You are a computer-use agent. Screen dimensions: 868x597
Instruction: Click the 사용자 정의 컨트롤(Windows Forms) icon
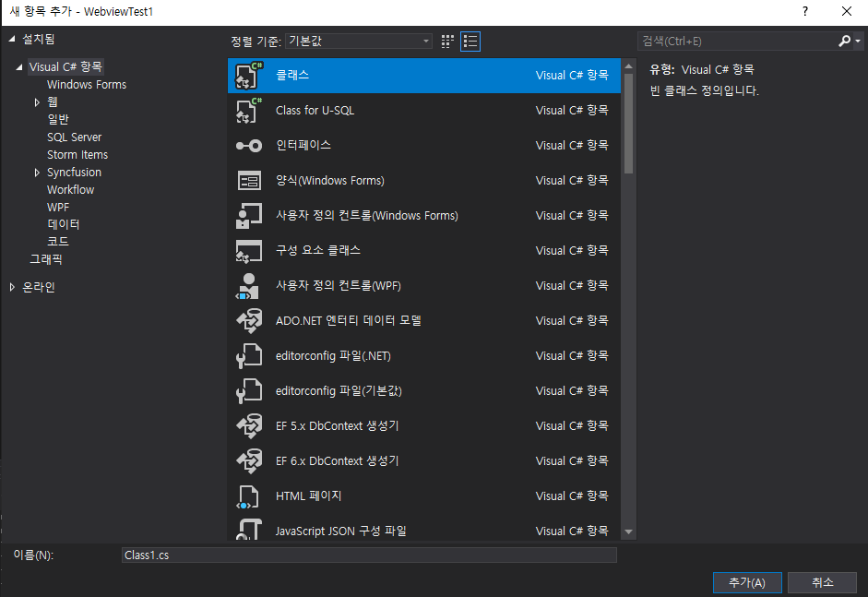click(x=248, y=215)
